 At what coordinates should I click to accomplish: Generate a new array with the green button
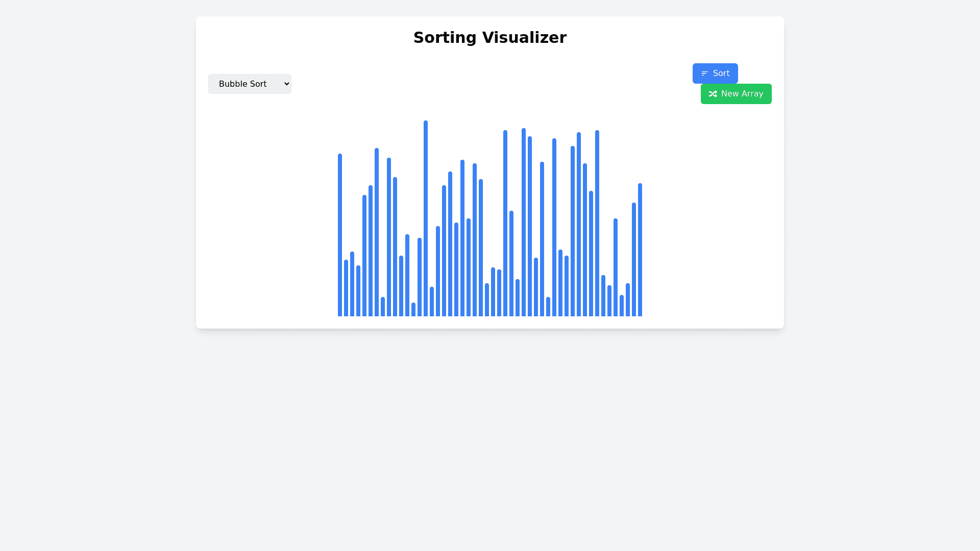(736, 94)
